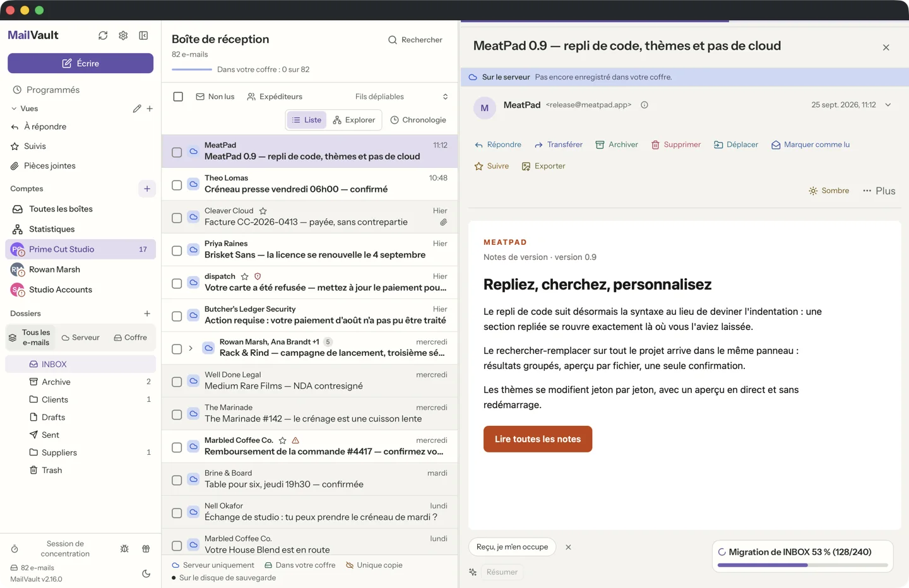Toggle Sombre dark reading mode
The height and width of the screenshot is (588, 909).
tap(829, 191)
